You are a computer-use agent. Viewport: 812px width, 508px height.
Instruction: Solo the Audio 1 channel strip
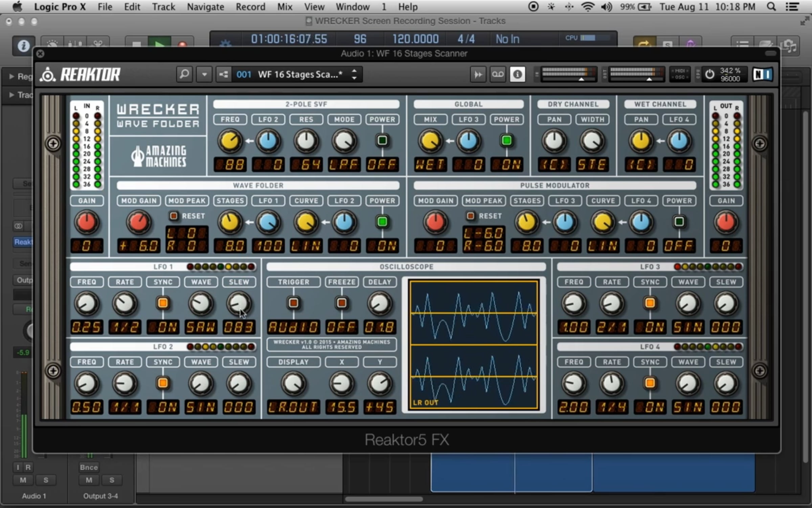pyautogui.click(x=46, y=480)
